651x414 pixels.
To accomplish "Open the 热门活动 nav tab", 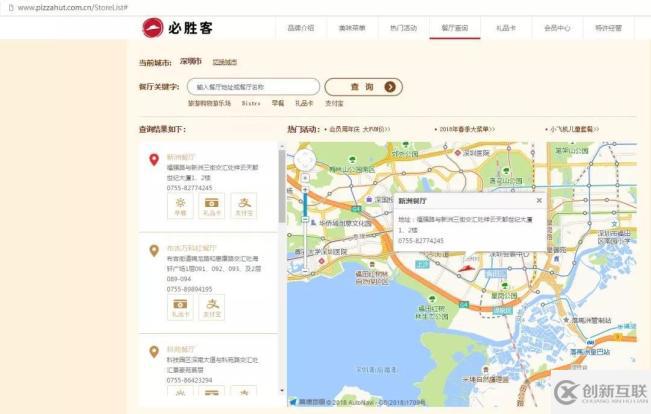I will click(403, 28).
